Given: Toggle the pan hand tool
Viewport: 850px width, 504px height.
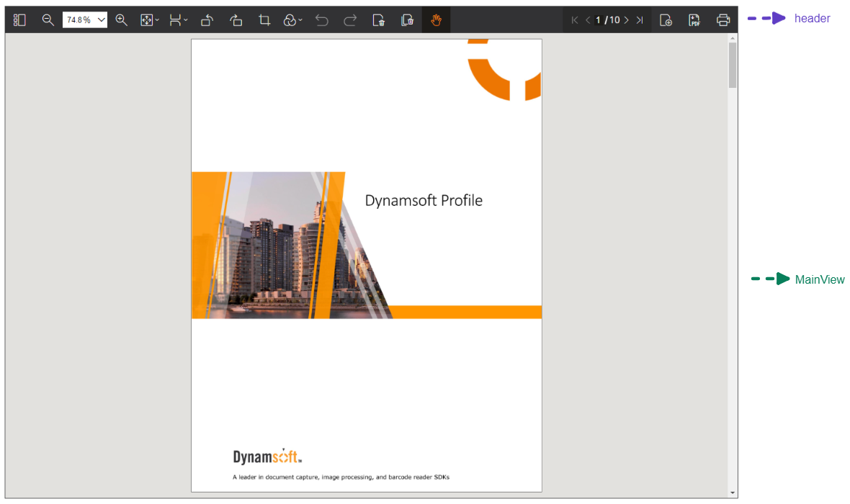Looking at the screenshot, I should pyautogui.click(x=436, y=20).
